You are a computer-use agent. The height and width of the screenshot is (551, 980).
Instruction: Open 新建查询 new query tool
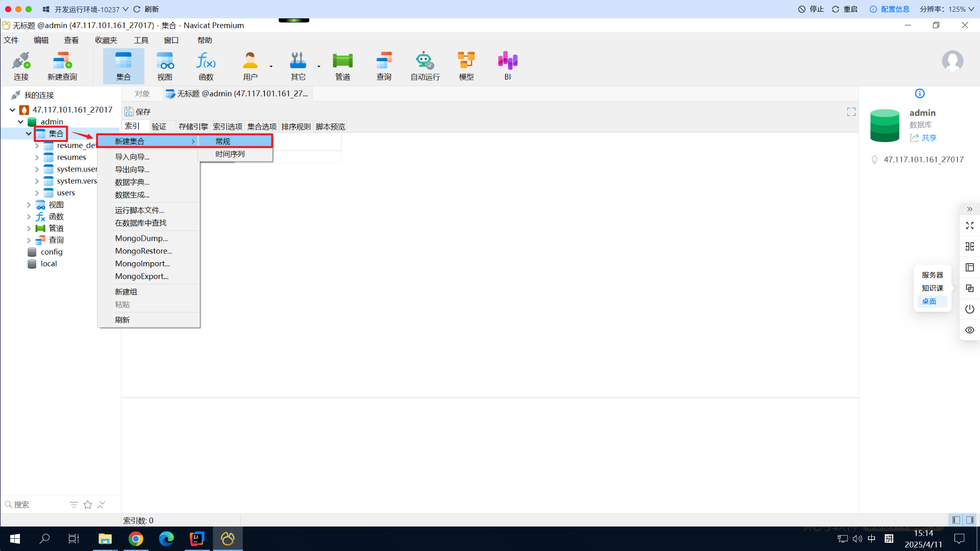tap(62, 66)
